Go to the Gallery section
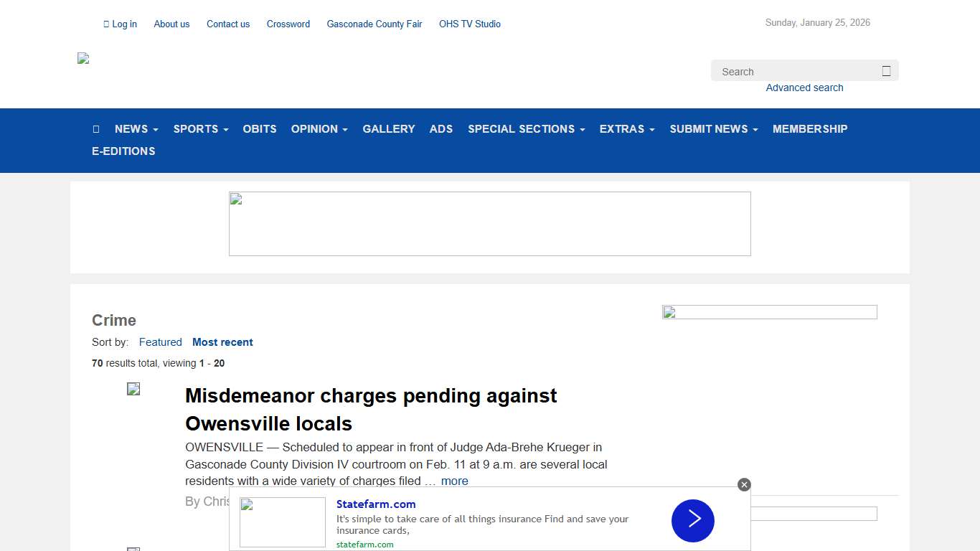Image resolution: width=980 pixels, height=551 pixels. 388,129
